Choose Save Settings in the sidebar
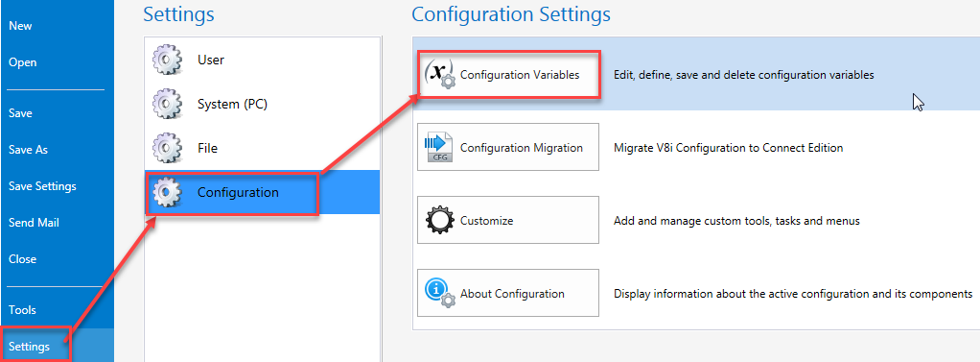 pyautogui.click(x=42, y=186)
